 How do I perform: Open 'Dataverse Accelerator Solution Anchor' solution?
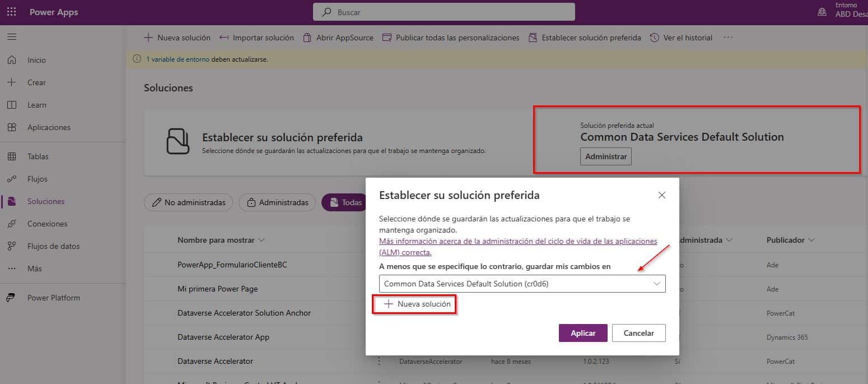pos(244,313)
